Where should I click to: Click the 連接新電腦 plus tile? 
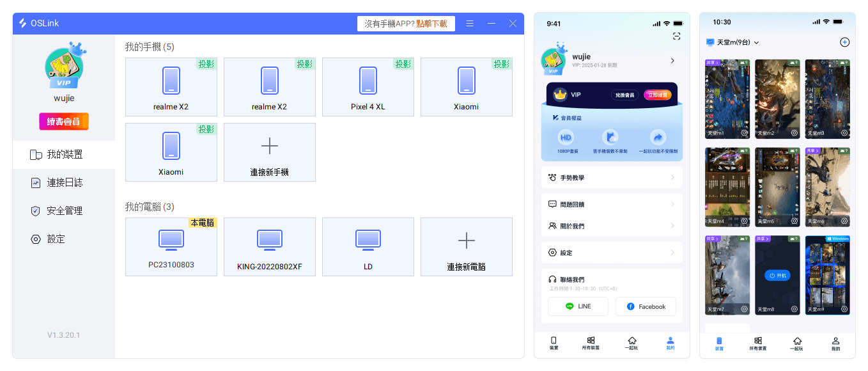[x=467, y=247]
